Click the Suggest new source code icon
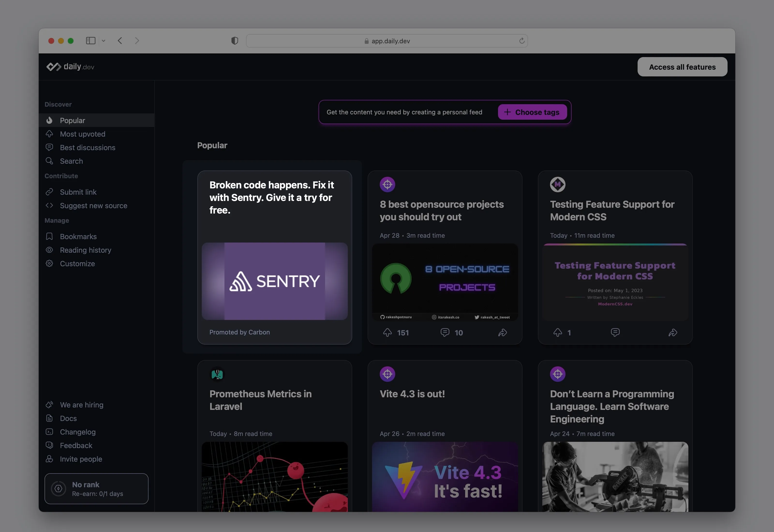Image resolution: width=774 pixels, height=532 pixels. [x=49, y=205]
